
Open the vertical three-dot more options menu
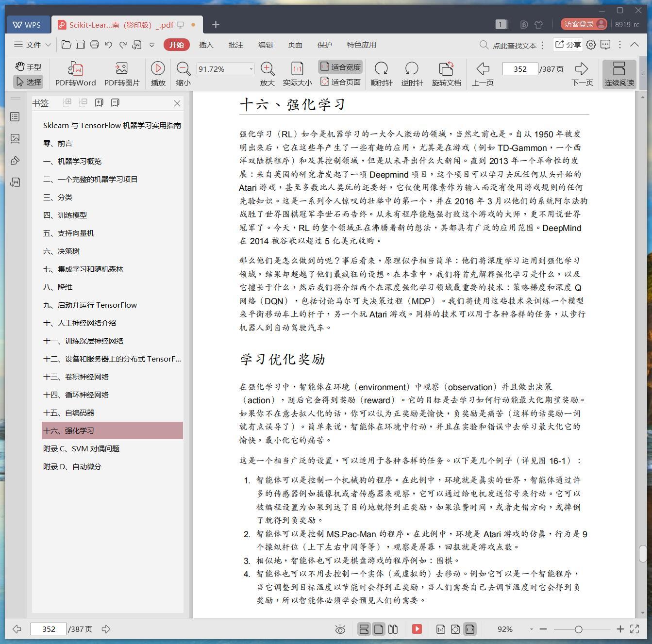tap(620, 45)
